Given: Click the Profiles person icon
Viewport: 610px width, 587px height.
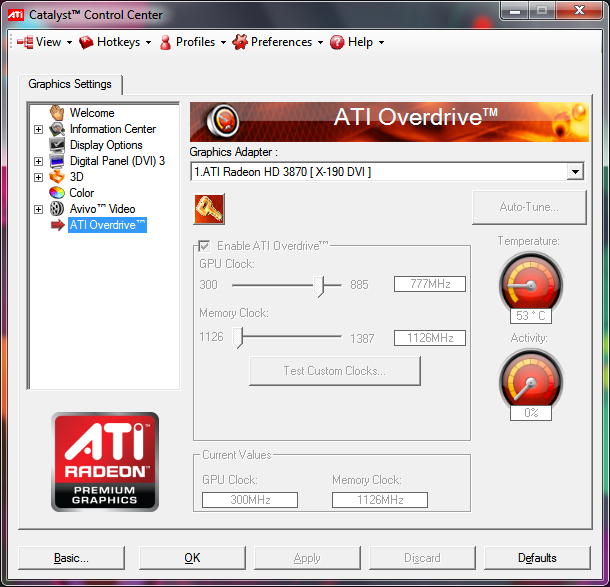Looking at the screenshot, I should (x=165, y=42).
